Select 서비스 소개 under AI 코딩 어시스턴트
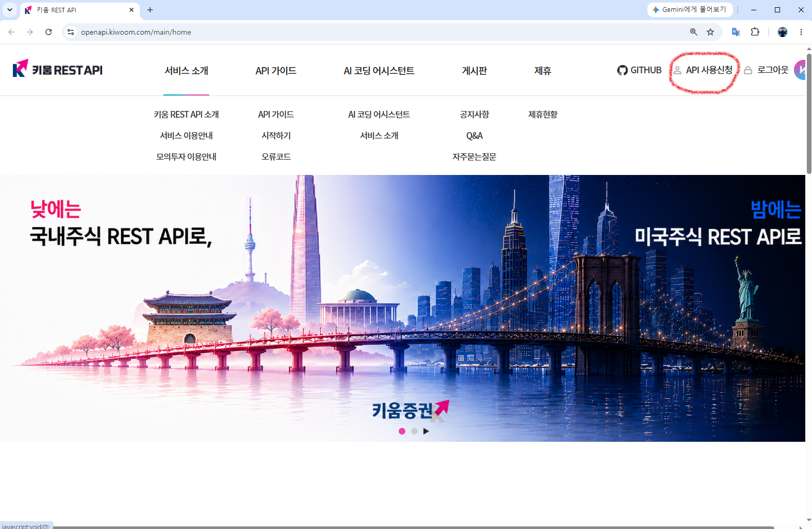The height and width of the screenshot is (529, 812). coord(379,136)
